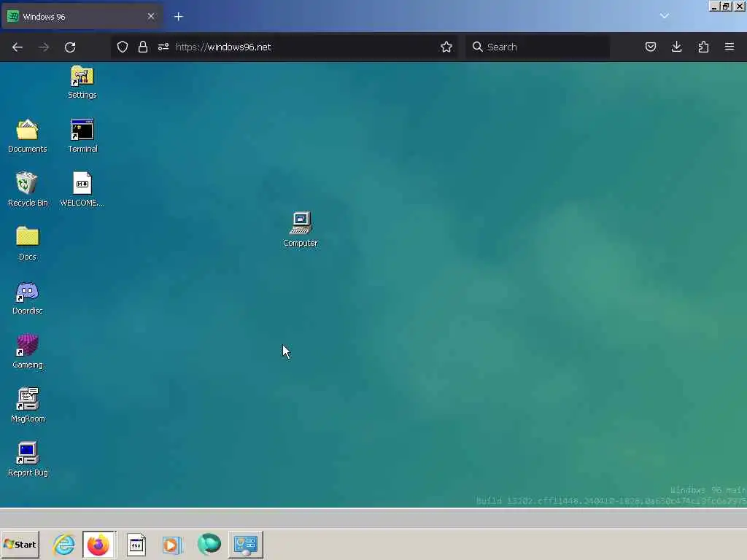Image resolution: width=747 pixels, height=560 pixels.
Task: Open the Gameing shortcut icon
Action: pyautogui.click(x=27, y=351)
